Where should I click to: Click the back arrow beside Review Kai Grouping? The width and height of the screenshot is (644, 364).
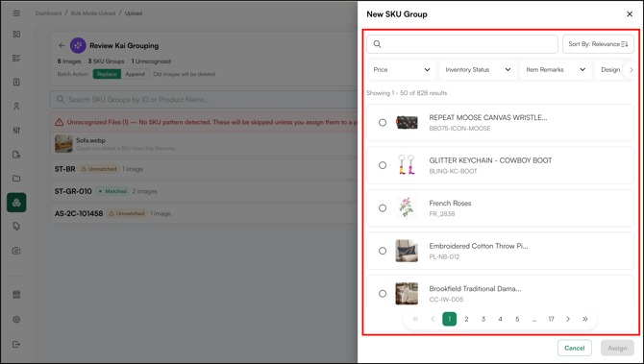point(62,45)
